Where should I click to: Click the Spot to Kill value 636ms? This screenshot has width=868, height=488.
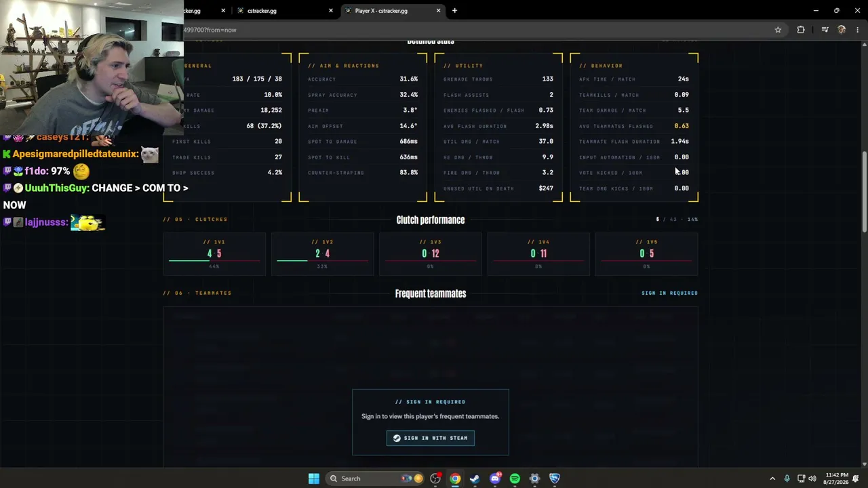408,157
